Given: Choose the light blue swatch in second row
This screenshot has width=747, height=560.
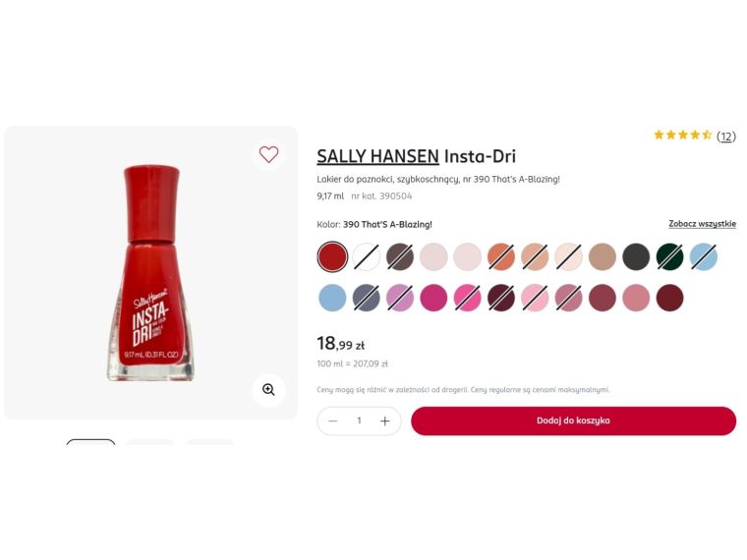Looking at the screenshot, I should pyautogui.click(x=332, y=298).
